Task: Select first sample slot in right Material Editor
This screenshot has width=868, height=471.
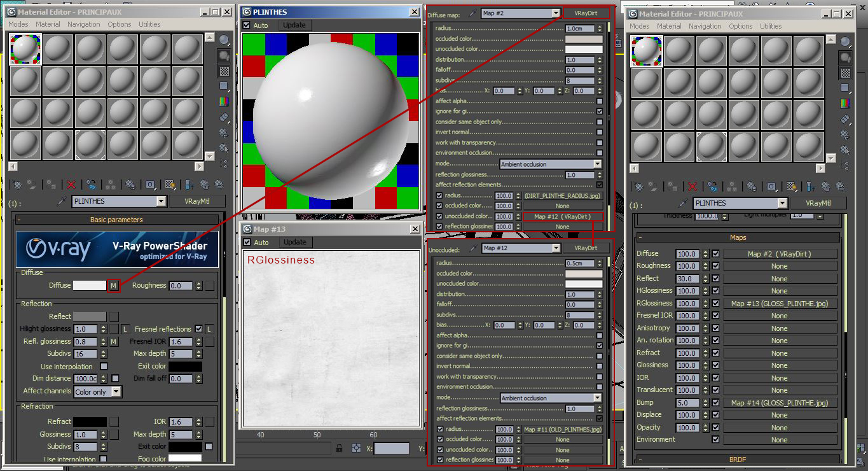Action: [x=646, y=51]
